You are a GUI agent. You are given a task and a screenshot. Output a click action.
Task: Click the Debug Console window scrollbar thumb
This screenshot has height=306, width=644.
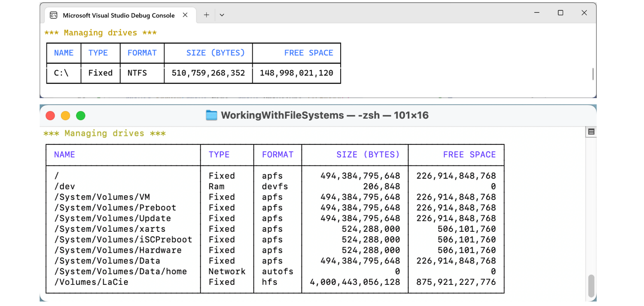point(593,74)
